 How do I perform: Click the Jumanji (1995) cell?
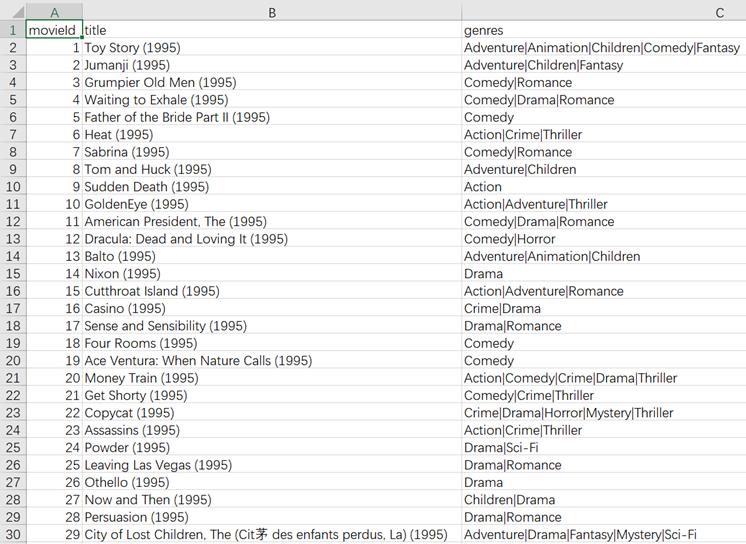[x=272, y=65]
